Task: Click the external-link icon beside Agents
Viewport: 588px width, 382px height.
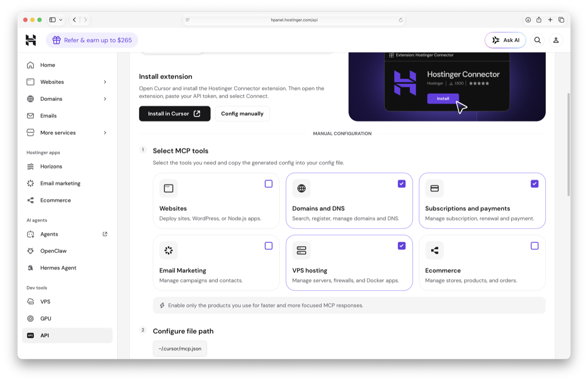Action: pos(105,234)
